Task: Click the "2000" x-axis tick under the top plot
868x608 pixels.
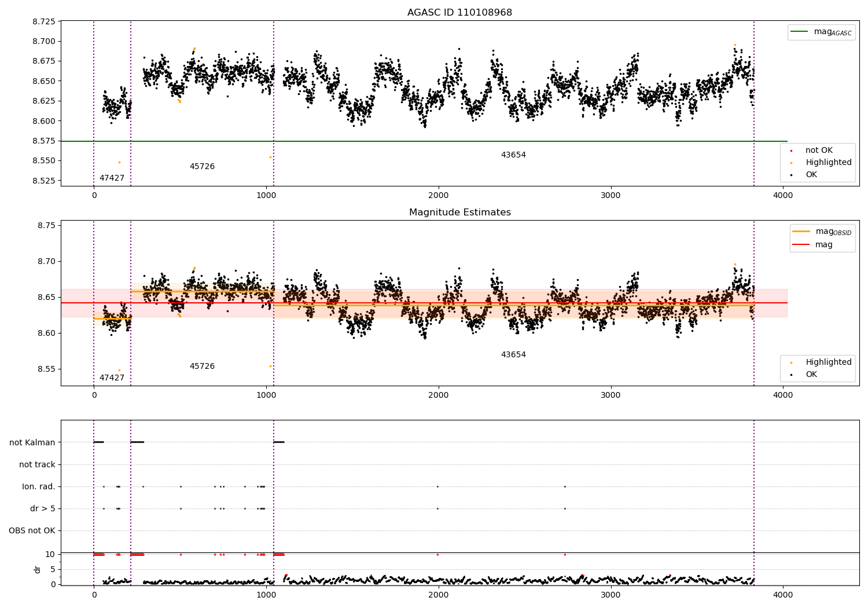Action: [439, 196]
